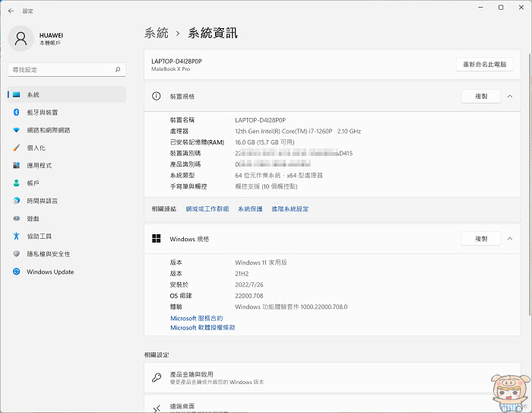
Task: Click the Windows logo beside Windows 規格
Action: point(156,239)
